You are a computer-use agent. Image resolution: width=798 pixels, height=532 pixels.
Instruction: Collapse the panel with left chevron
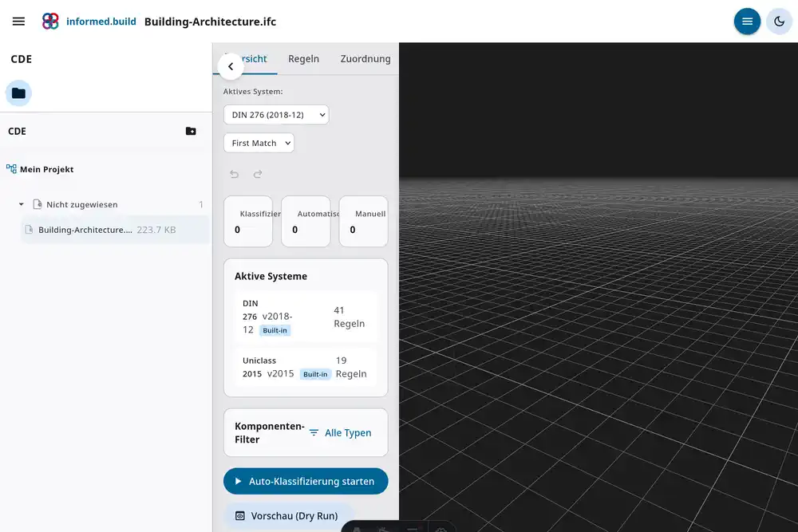231,67
